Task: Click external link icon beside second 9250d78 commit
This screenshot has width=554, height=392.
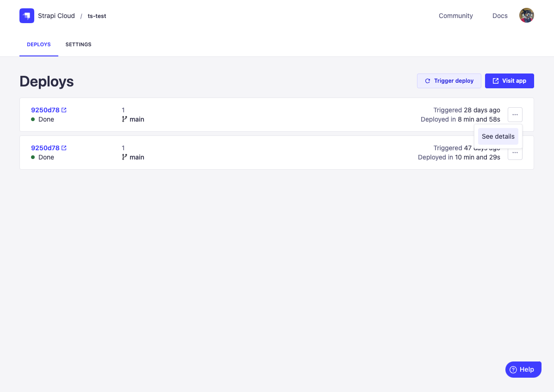Action: click(x=64, y=148)
